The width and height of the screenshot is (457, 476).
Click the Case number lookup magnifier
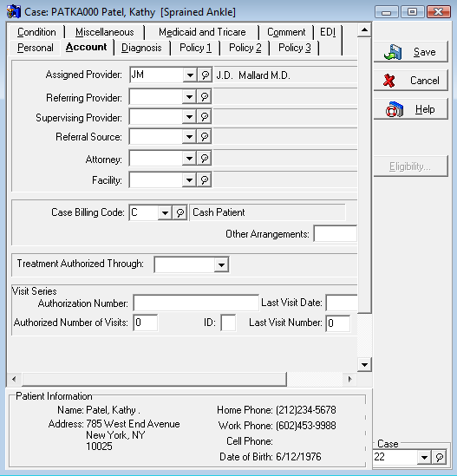pyautogui.click(x=440, y=457)
